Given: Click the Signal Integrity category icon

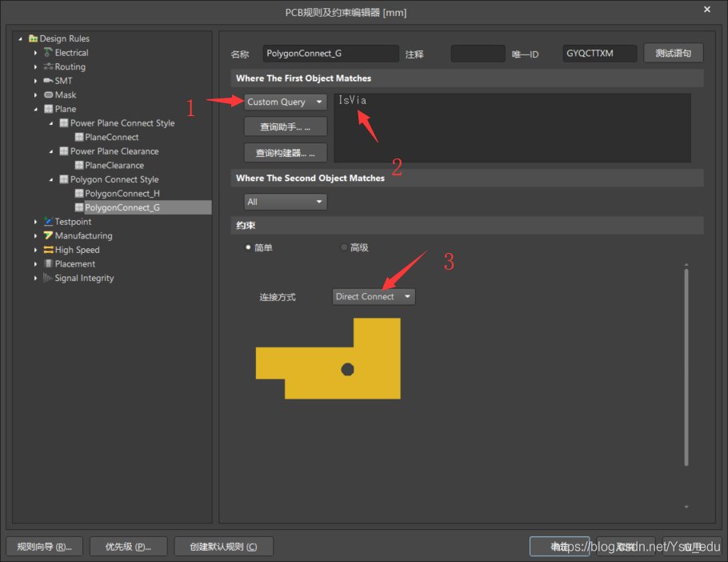Looking at the screenshot, I should 48,278.
